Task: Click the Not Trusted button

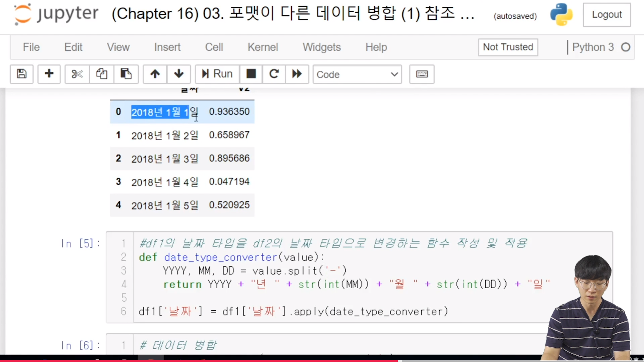Action: coord(508,47)
